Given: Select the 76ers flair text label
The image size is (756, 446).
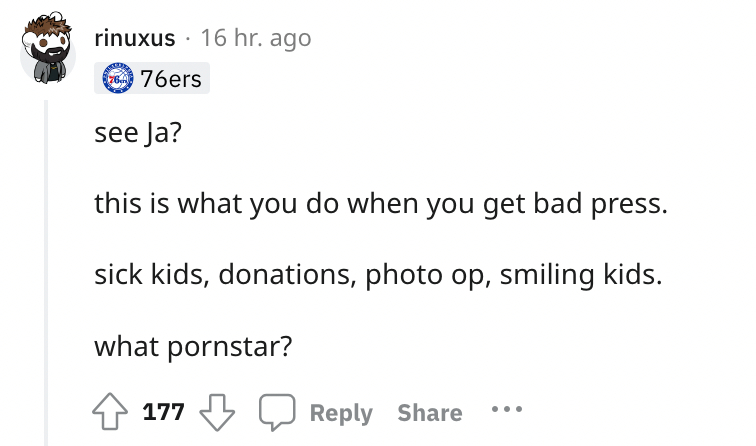Looking at the screenshot, I should pyautogui.click(x=169, y=79).
